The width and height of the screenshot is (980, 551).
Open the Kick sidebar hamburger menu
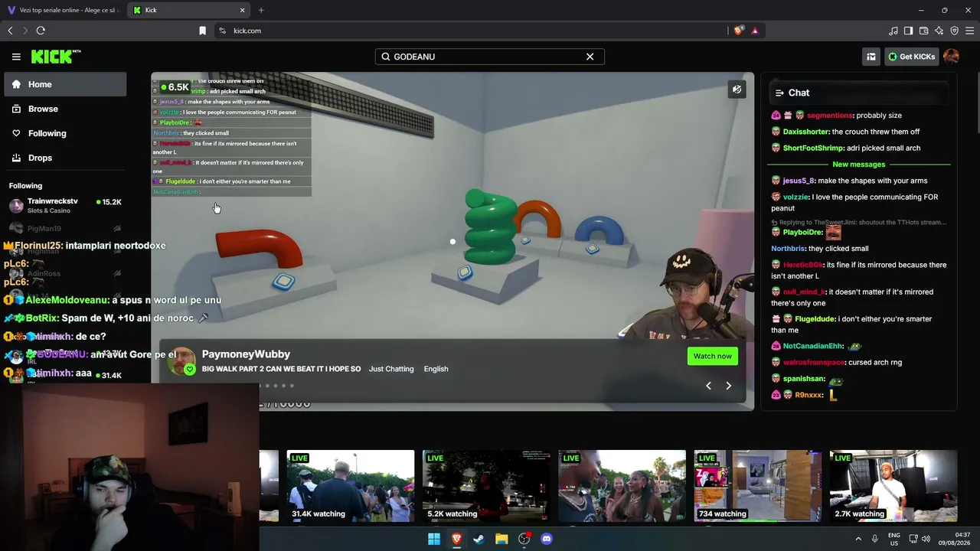16,57
